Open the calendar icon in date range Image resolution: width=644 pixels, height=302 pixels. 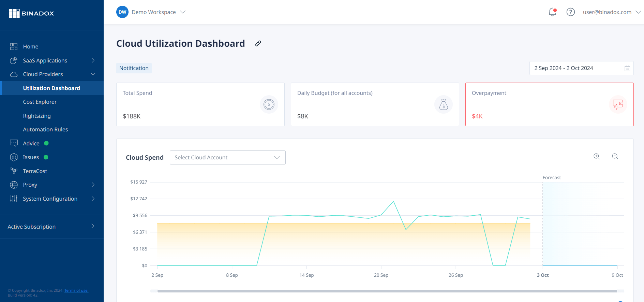click(x=627, y=68)
